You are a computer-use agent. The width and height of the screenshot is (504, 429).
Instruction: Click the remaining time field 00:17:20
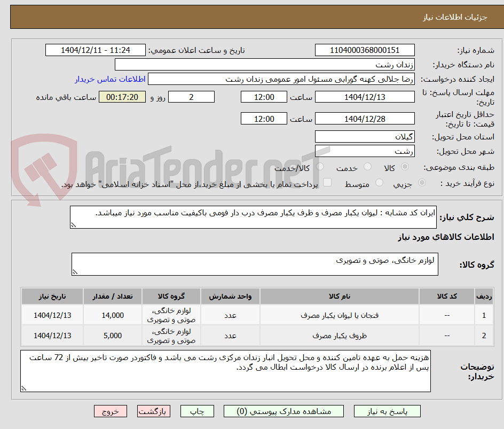122,97
